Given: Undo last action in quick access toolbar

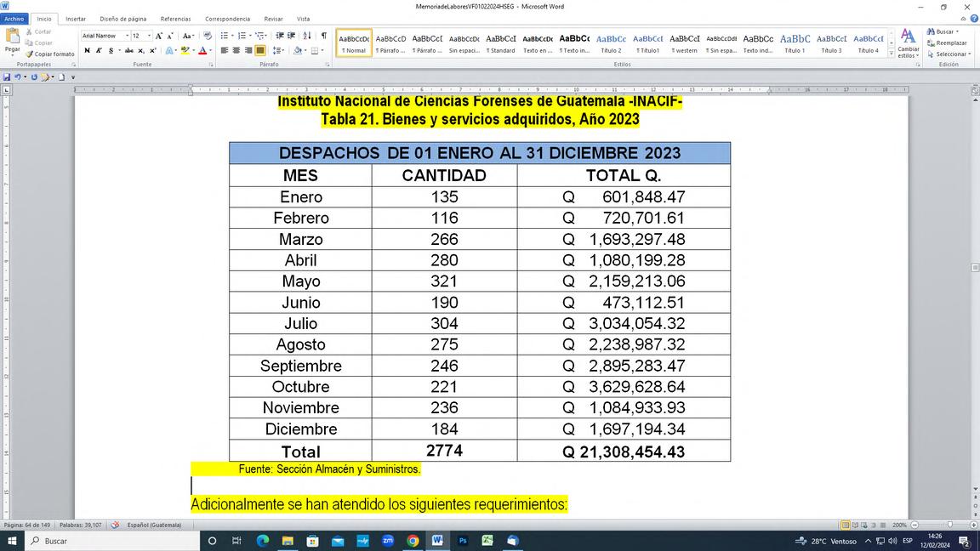Looking at the screenshot, I should (18, 77).
